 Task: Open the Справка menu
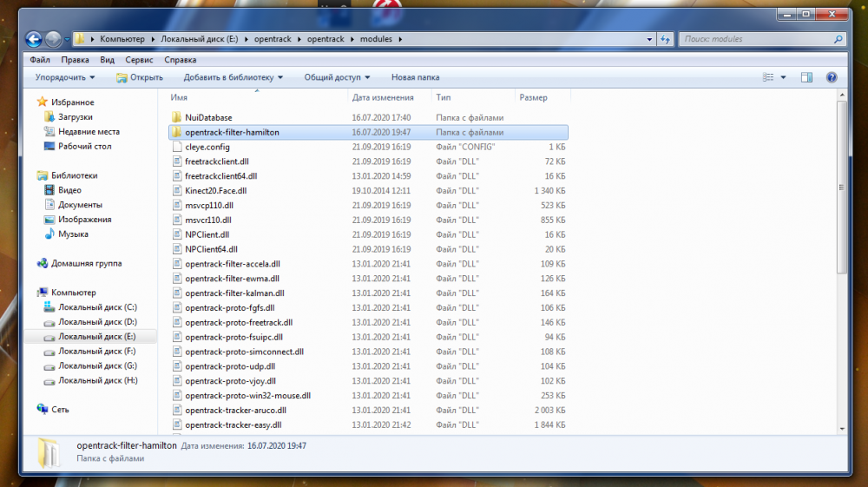pos(180,60)
